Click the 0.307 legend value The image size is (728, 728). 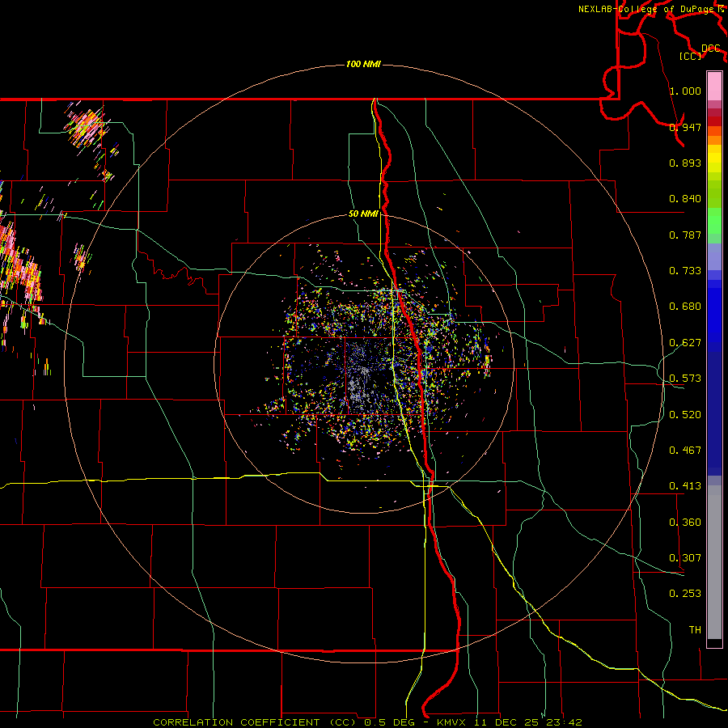(x=685, y=558)
